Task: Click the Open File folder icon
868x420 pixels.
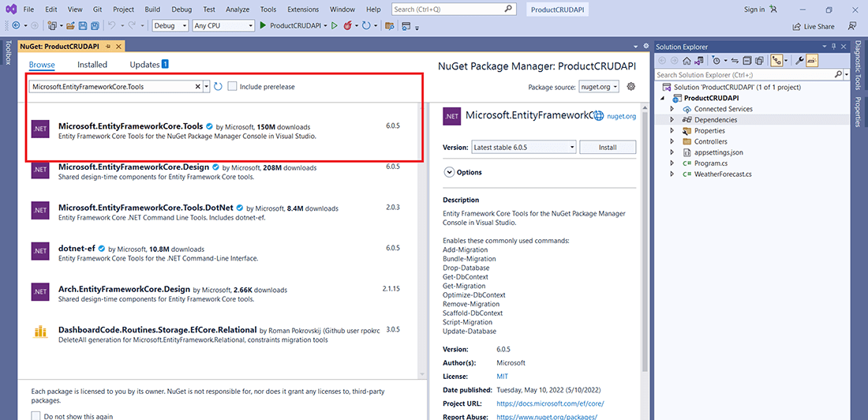Action: click(70, 25)
